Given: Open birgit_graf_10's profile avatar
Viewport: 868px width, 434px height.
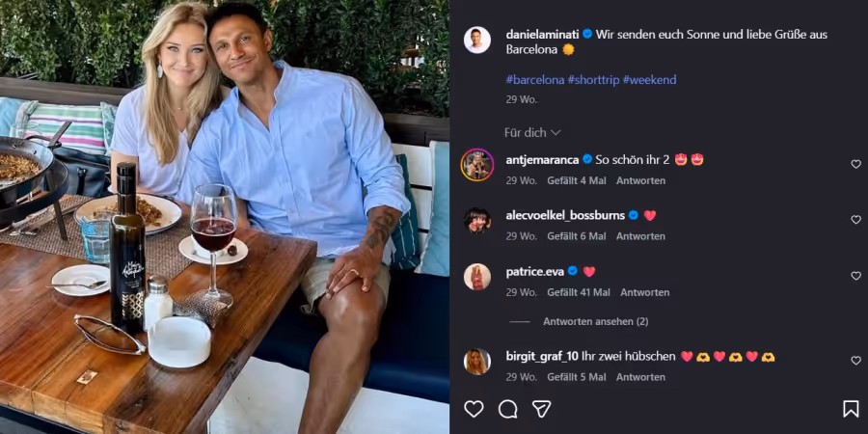Looking at the screenshot, I should (477, 361).
